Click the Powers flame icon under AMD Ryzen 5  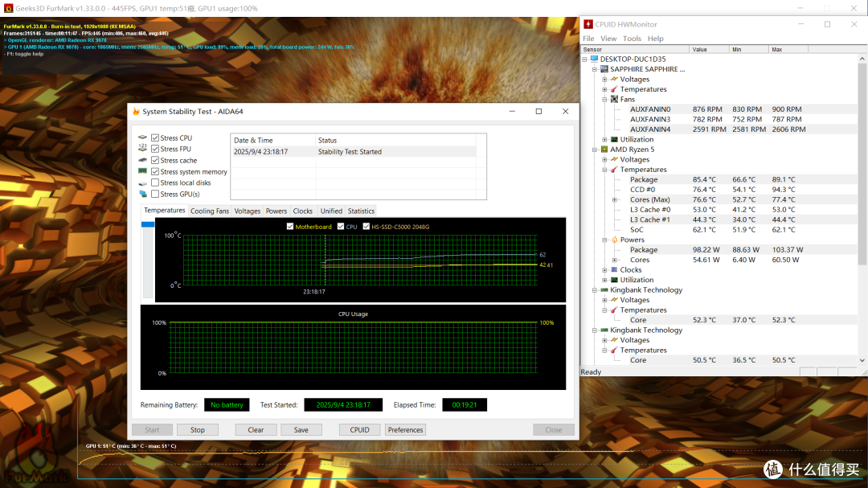tap(614, 240)
